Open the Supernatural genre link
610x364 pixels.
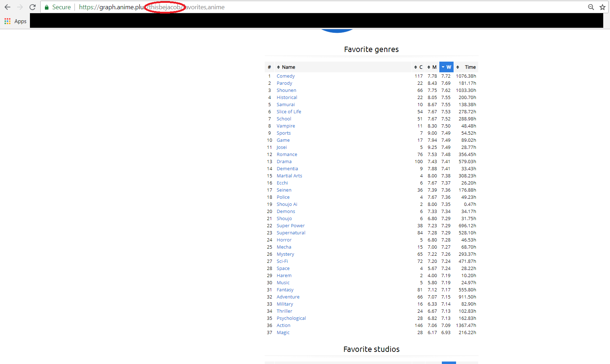tap(291, 233)
